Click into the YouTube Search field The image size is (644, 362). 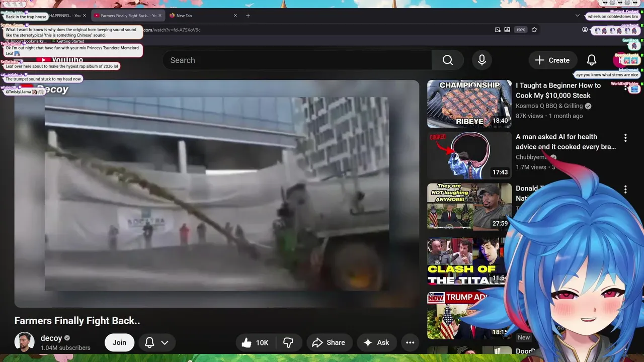[x=297, y=60]
